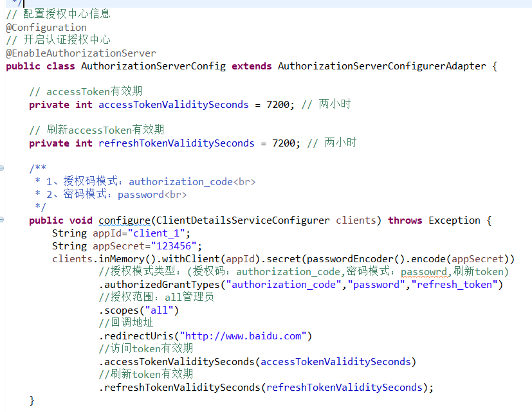The width and height of the screenshot is (532, 412).
Task: Click "refresh_token" string literal
Action: [454, 285]
